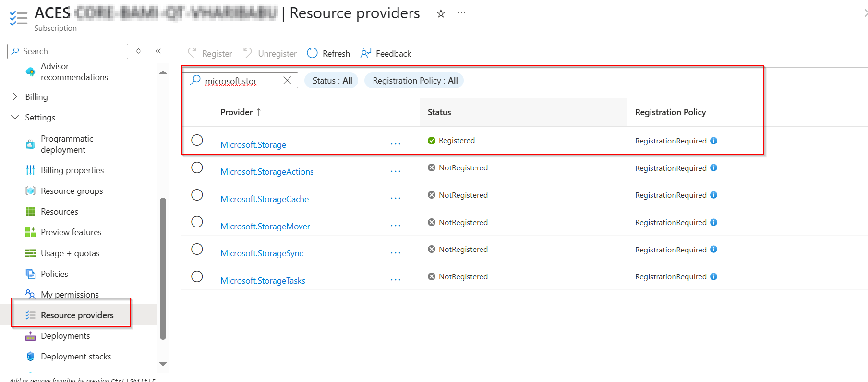Click the info icon in Microsoft.StorageTasks policy cell
The width and height of the screenshot is (868, 382).
(x=714, y=276)
